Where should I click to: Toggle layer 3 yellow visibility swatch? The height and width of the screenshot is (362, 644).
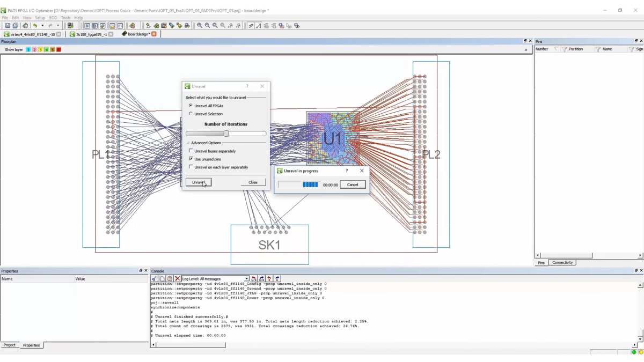pyautogui.click(x=40, y=50)
